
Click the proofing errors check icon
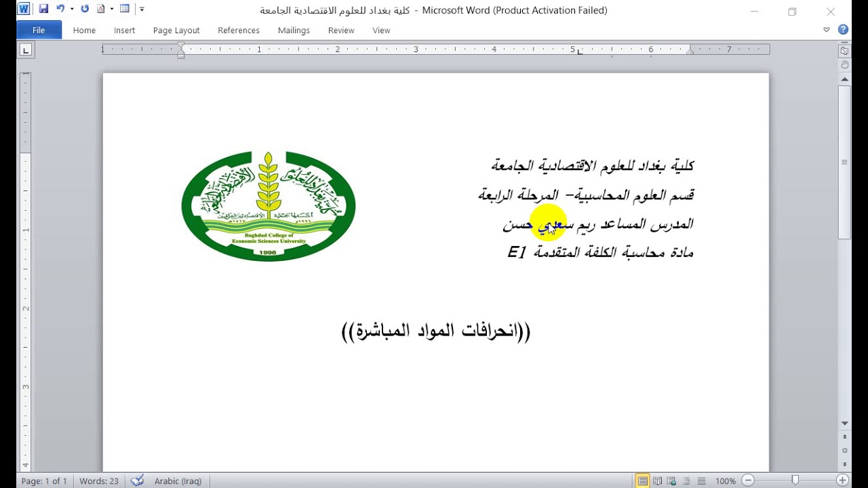click(x=137, y=481)
